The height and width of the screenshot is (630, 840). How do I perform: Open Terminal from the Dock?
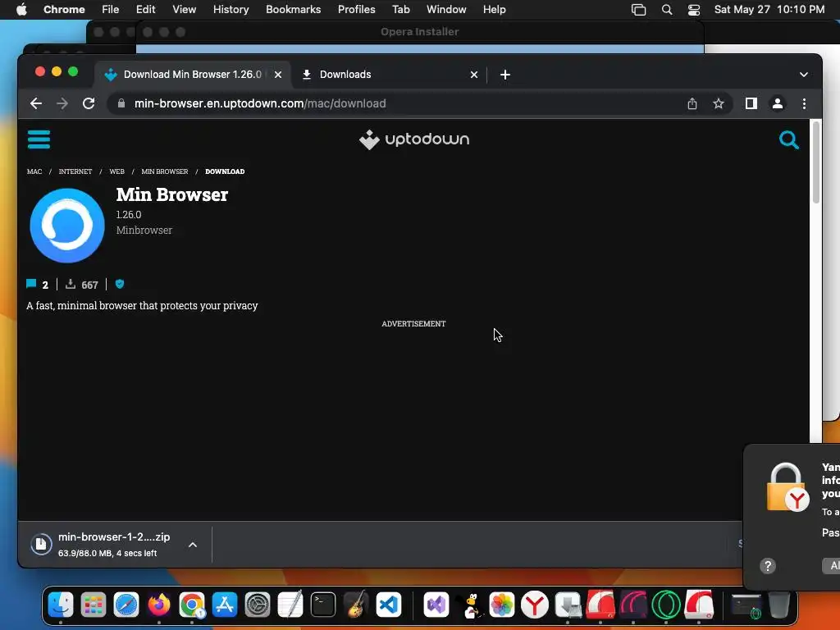[x=323, y=605]
